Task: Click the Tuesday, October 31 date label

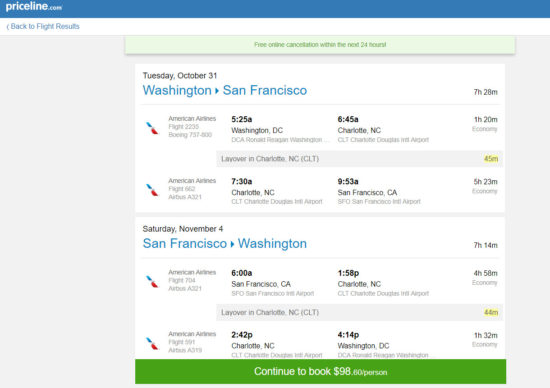Action: coord(180,75)
